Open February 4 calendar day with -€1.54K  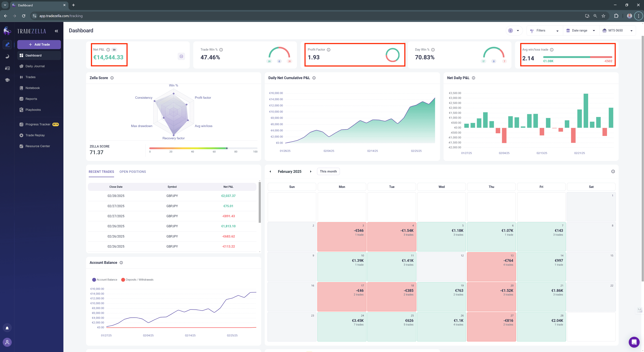pyautogui.click(x=392, y=237)
